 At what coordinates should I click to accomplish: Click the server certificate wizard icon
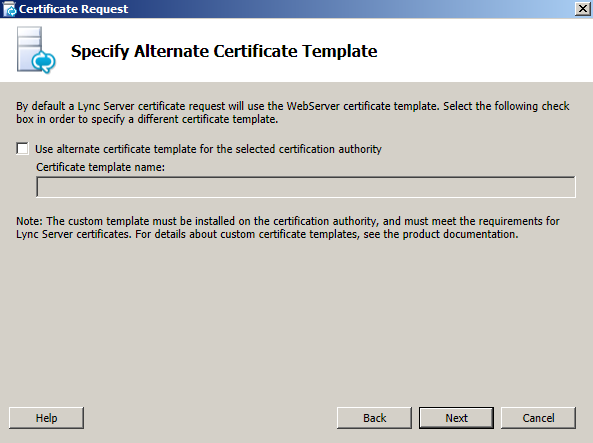(x=36, y=50)
